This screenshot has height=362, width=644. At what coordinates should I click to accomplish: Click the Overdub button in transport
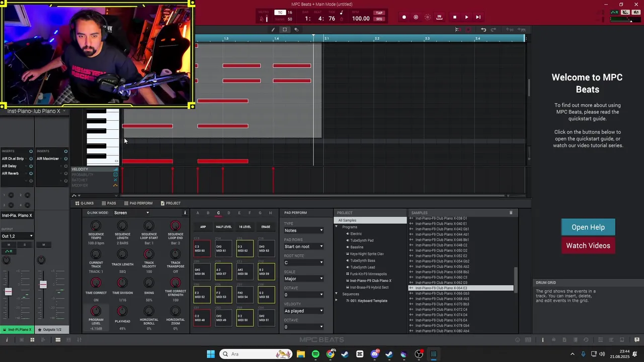tap(416, 17)
